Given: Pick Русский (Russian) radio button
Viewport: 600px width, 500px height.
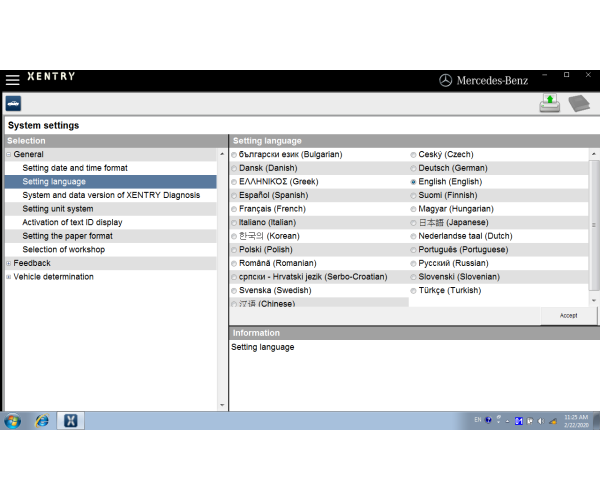Looking at the screenshot, I should point(413,264).
